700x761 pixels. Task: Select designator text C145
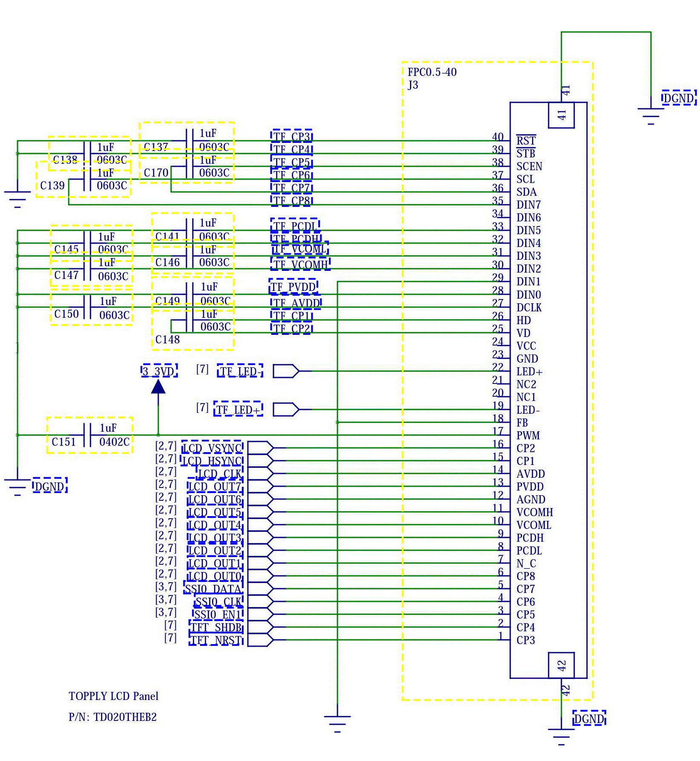coord(67,249)
